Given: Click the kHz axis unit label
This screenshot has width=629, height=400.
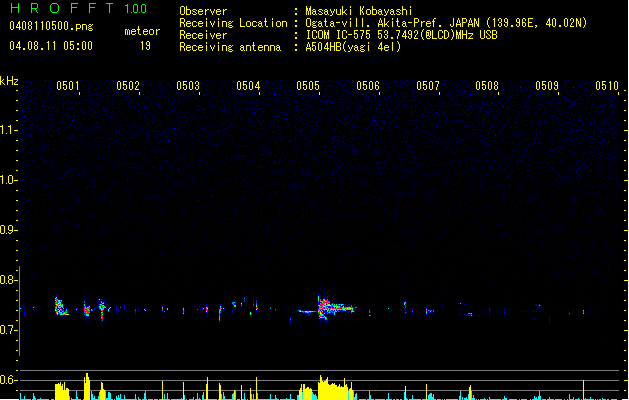Looking at the screenshot, I should pyautogui.click(x=9, y=81).
